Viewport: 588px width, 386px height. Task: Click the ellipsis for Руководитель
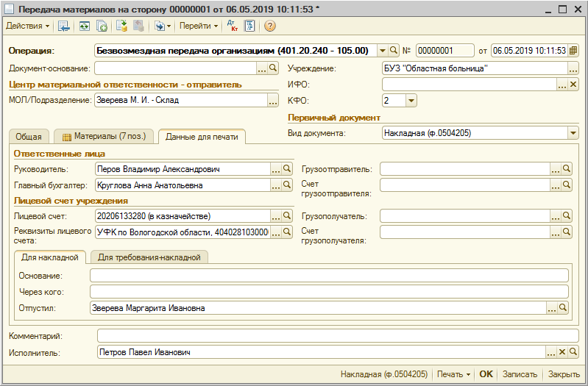pyautogui.click(x=276, y=169)
